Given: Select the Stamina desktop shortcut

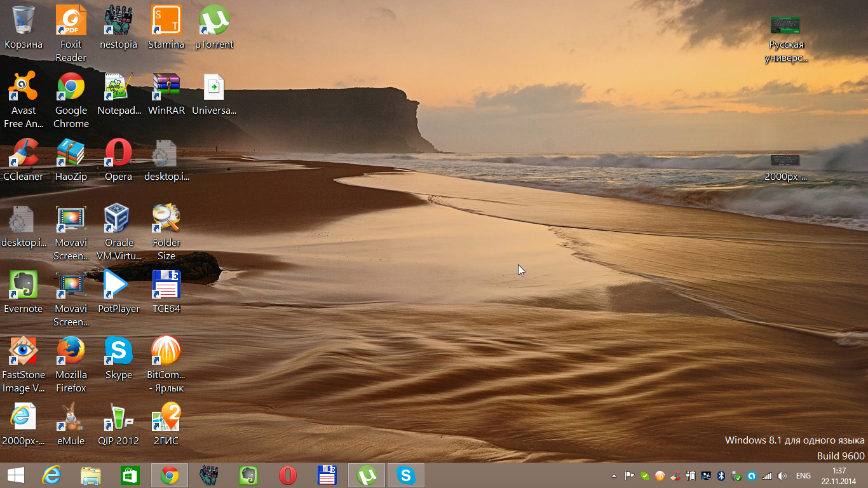Looking at the screenshot, I should (166, 28).
